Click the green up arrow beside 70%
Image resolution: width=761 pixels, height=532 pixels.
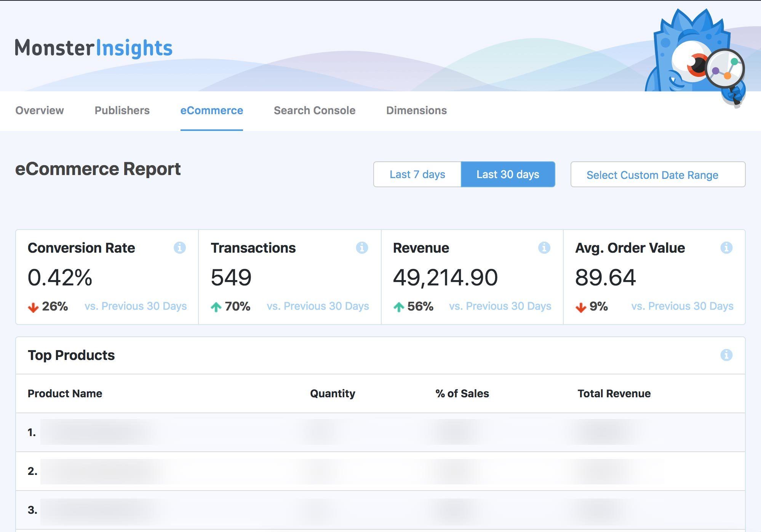click(216, 307)
